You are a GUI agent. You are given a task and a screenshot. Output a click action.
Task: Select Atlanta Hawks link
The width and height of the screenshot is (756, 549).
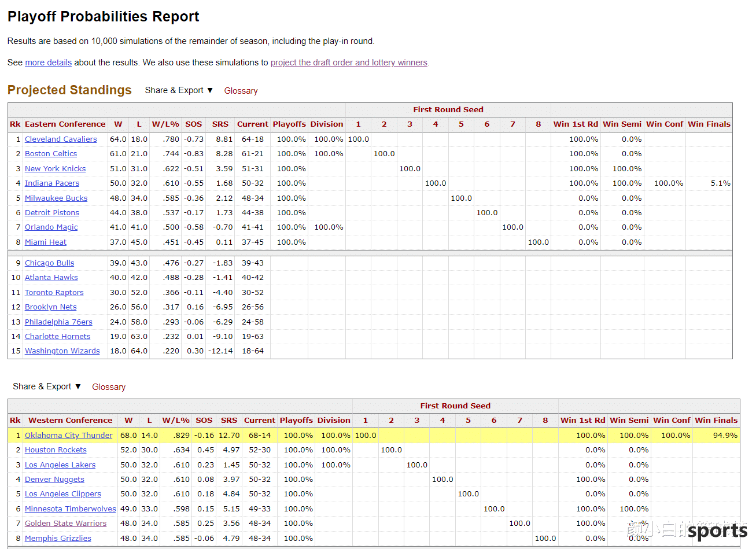coord(51,278)
